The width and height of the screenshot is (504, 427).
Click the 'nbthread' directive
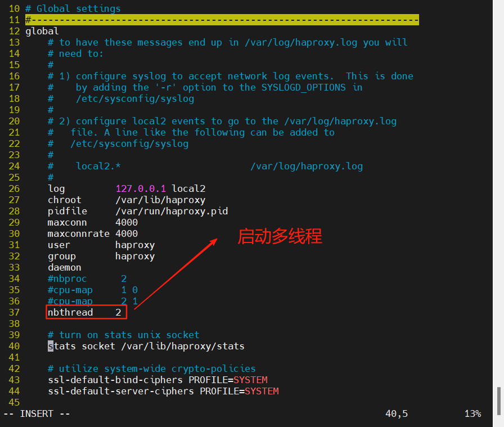tap(70, 313)
